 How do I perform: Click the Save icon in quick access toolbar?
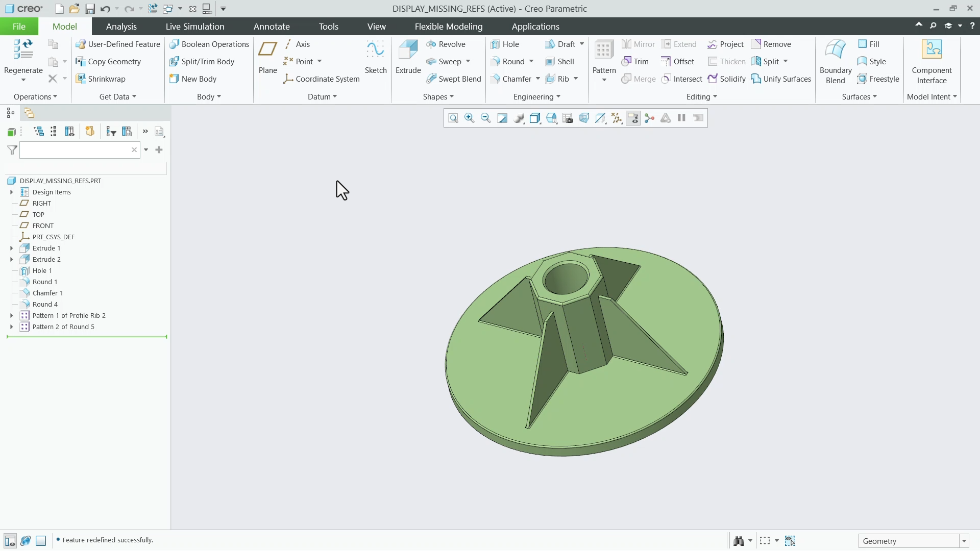(90, 9)
